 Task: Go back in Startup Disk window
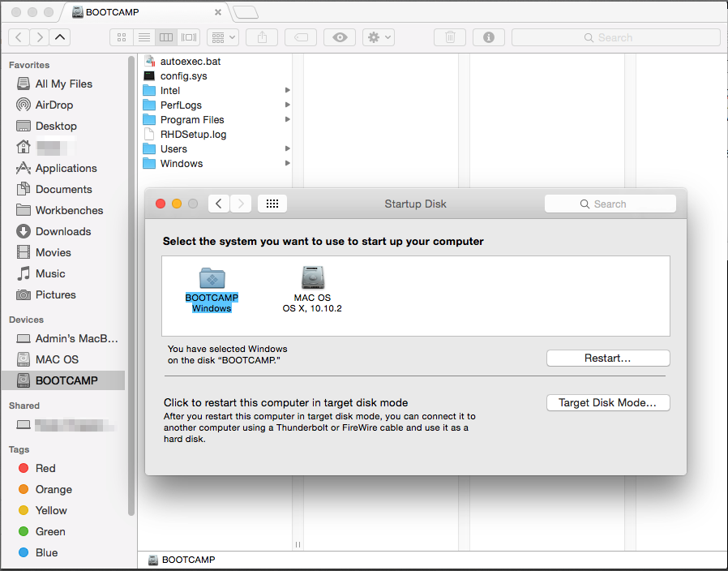click(x=219, y=204)
